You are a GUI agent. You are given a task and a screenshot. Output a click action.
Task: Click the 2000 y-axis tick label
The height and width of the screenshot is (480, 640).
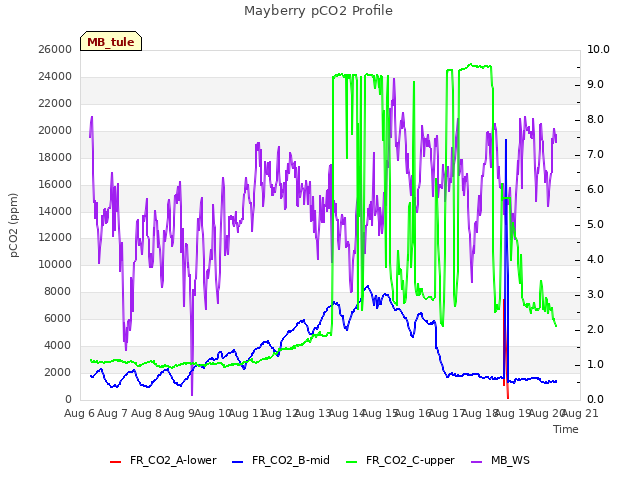(x=58, y=372)
